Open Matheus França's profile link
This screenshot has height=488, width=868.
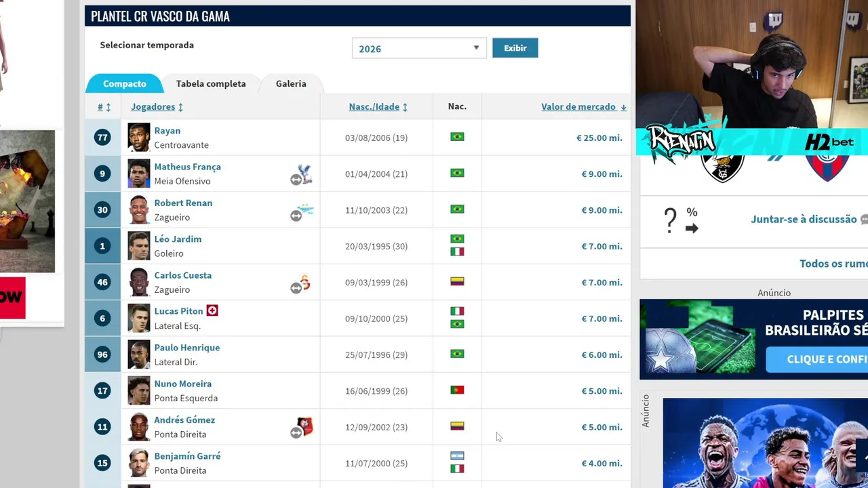click(187, 167)
